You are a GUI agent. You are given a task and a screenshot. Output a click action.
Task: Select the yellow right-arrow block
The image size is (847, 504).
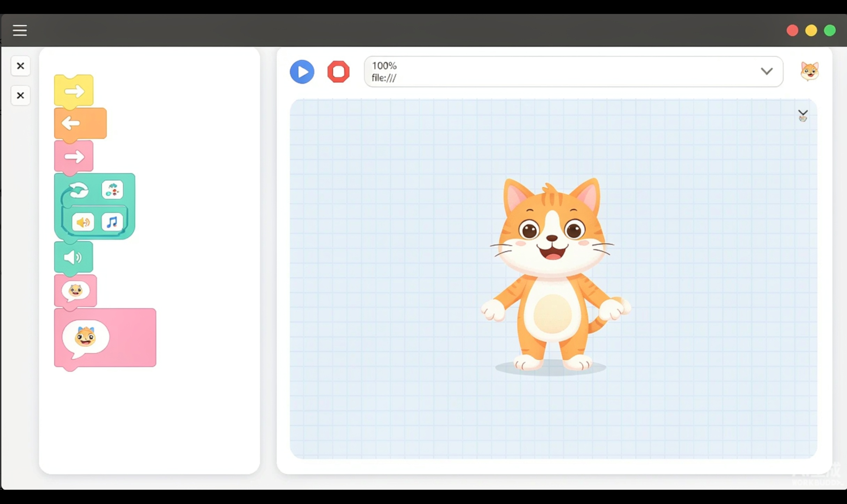(74, 91)
